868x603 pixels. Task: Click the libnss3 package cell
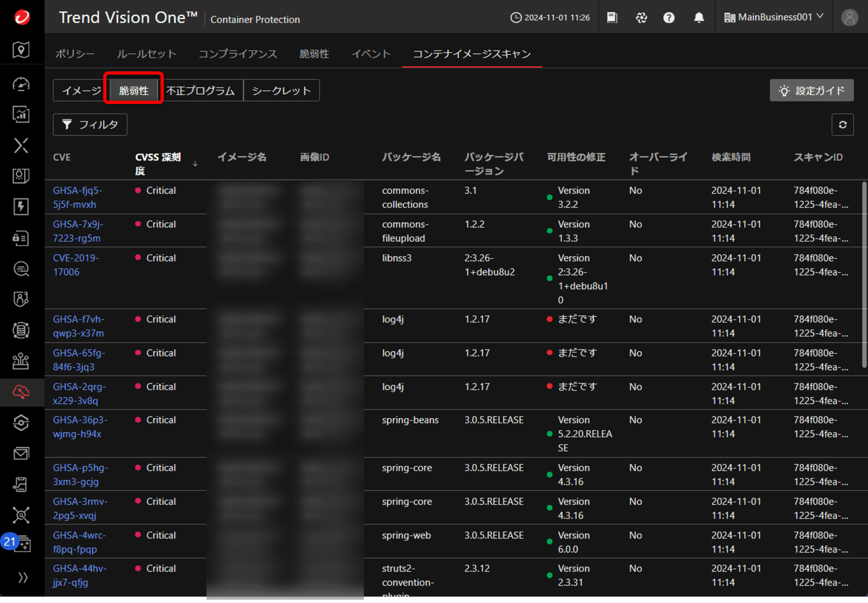(x=397, y=258)
